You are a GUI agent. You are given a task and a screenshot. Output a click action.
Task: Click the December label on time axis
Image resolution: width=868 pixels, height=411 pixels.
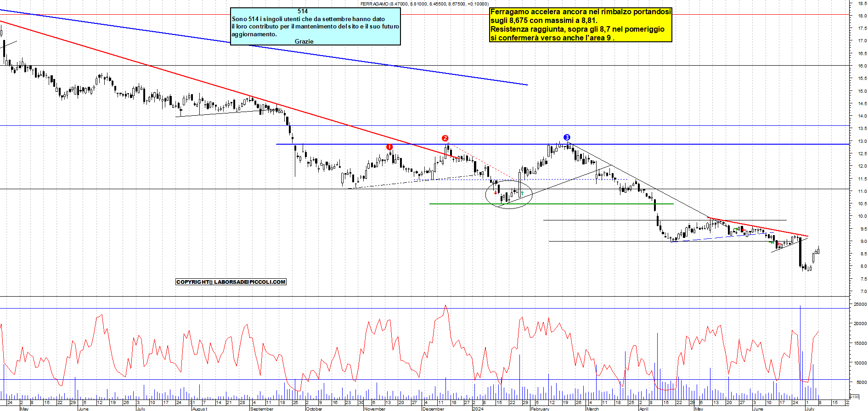pos(434,409)
